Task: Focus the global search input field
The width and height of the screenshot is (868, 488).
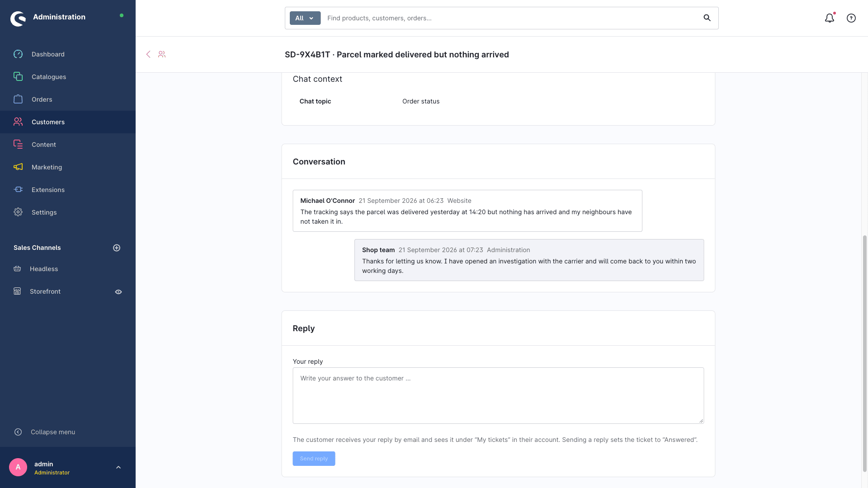Action: pos(511,18)
